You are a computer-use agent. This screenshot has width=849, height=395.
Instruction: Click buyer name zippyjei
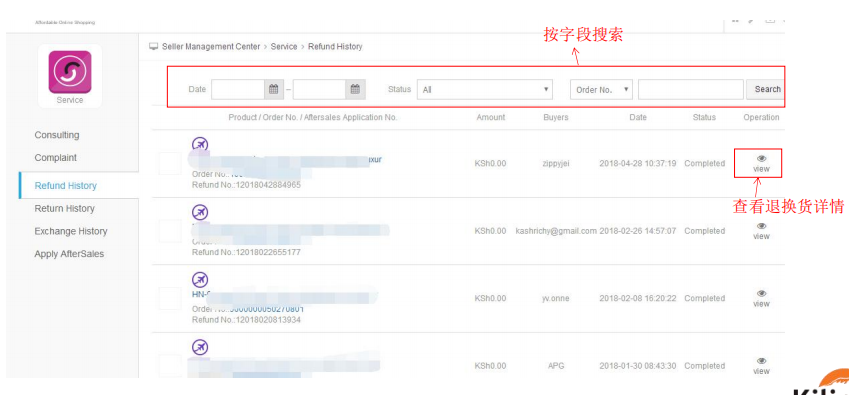point(556,163)
